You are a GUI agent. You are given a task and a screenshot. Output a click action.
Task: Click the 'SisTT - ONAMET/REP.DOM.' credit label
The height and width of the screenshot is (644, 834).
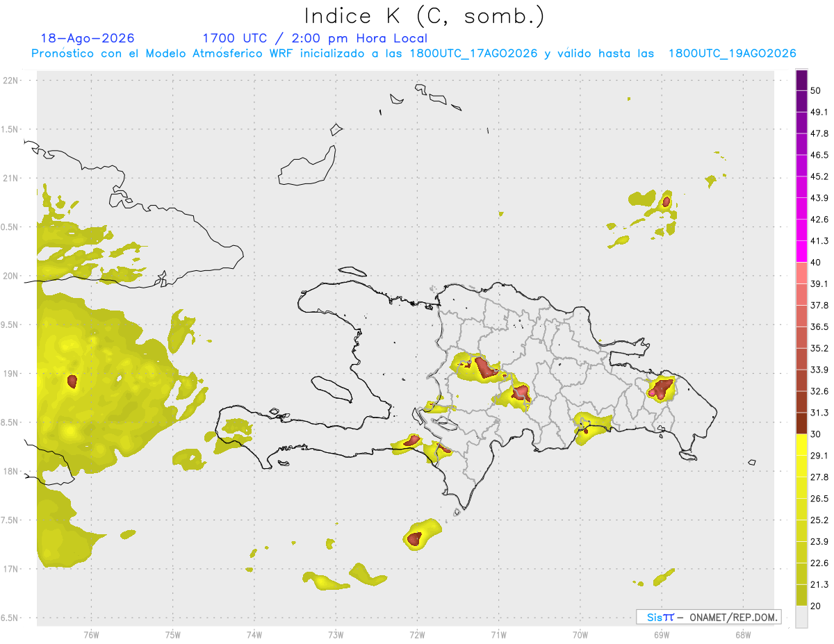pos(709,617)
